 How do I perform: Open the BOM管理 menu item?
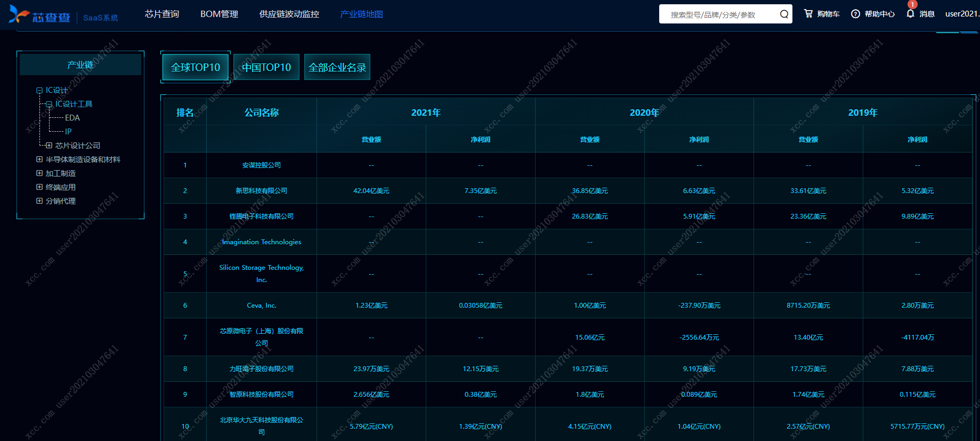(x=219, y=14)
